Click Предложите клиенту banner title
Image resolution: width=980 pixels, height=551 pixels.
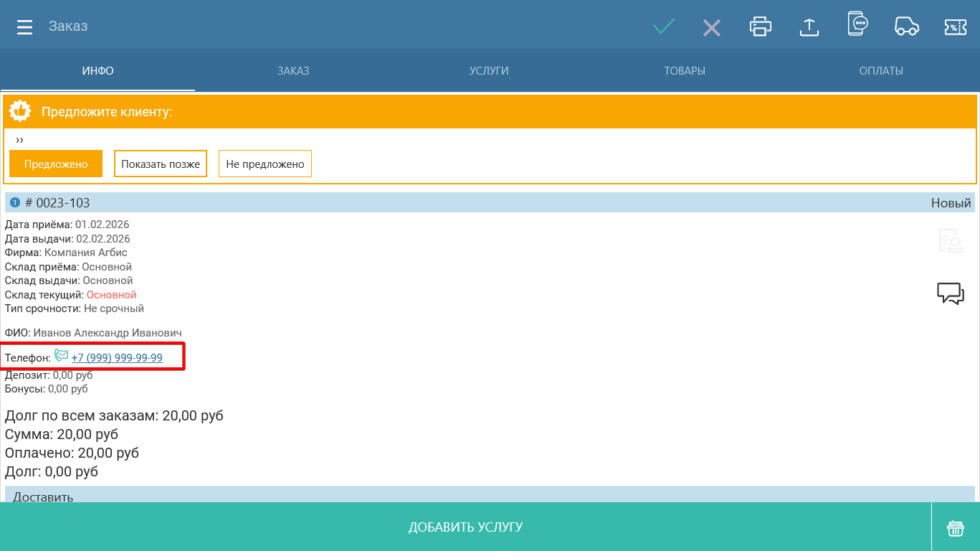click(x=107, y=112)
